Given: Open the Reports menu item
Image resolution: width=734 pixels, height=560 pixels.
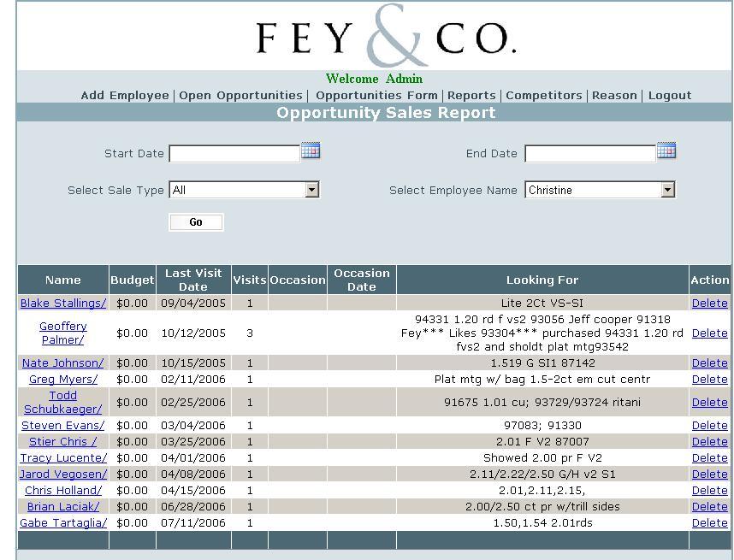Looking at the screenshot, I should [471, 96].
